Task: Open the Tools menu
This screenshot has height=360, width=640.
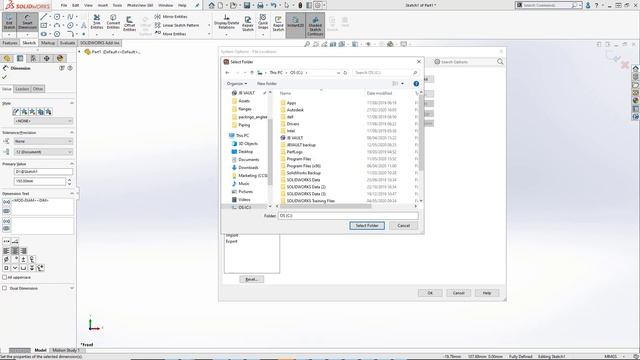Action: coord(117,5)
